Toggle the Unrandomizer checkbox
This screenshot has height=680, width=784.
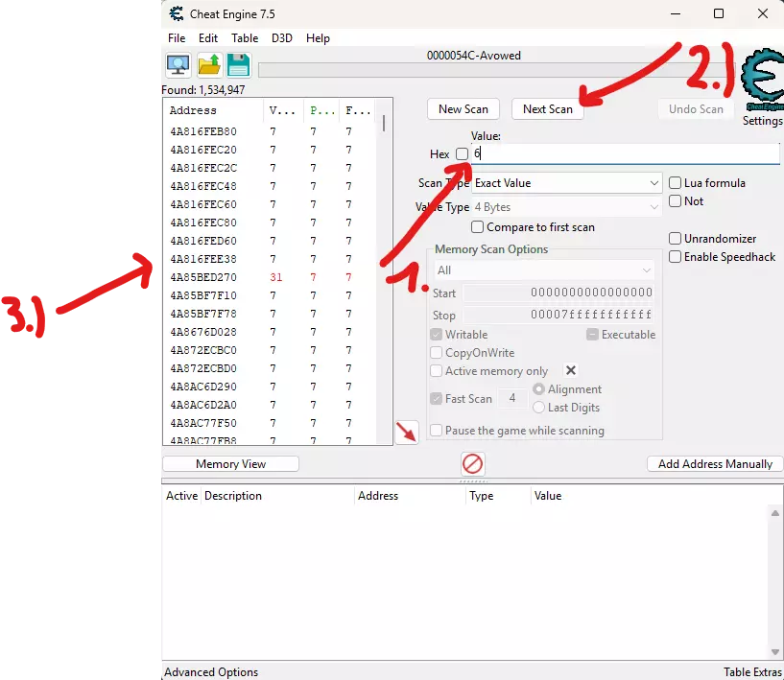coord(675,238)
